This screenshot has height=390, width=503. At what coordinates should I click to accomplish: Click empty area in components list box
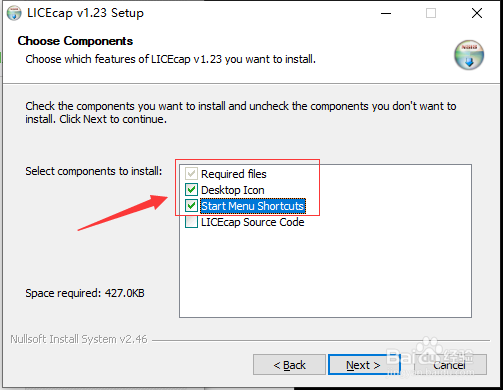(325, 273)
